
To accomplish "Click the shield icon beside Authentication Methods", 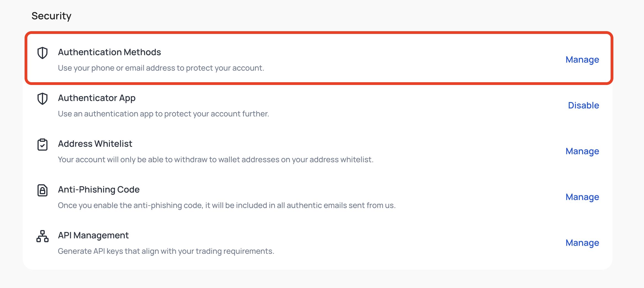I will coord(42,53).
